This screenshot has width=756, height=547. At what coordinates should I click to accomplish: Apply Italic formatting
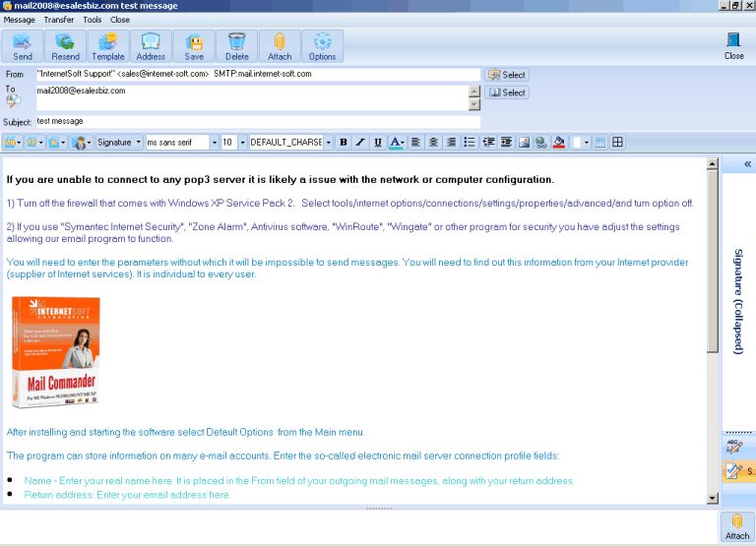(x=360, y=143)
